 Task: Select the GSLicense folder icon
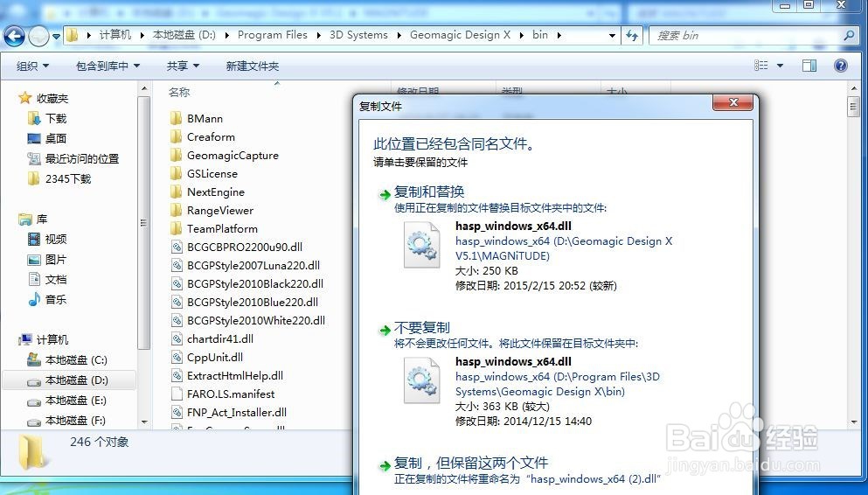coord(176,173)
